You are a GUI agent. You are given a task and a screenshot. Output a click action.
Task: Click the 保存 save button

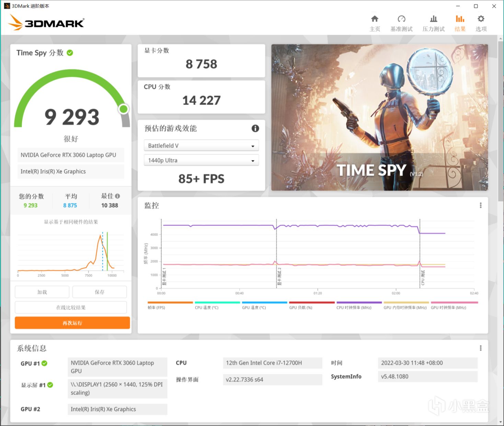[x=100, y=292]
